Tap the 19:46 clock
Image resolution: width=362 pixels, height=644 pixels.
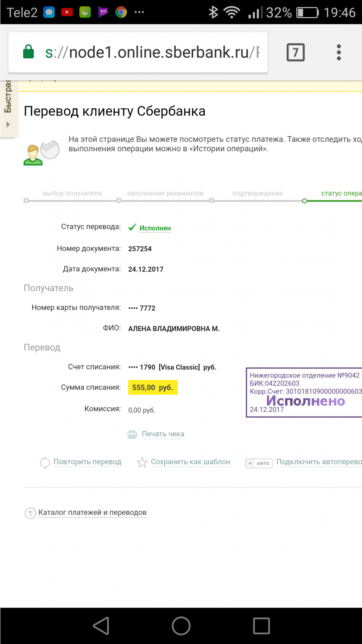tap(340, 13)
